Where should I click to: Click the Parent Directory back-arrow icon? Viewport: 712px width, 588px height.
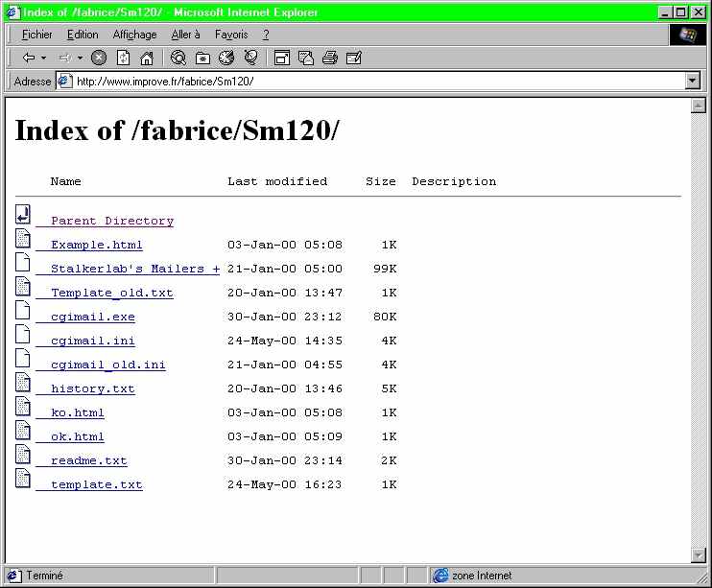pos(23,214)
